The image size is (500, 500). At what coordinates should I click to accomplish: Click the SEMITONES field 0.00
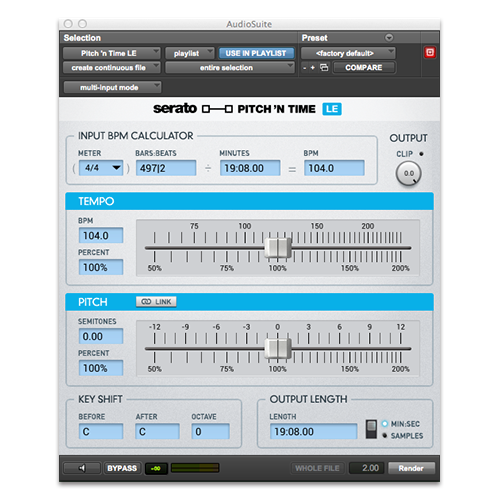pyautogui.click(x=101, y=336)
